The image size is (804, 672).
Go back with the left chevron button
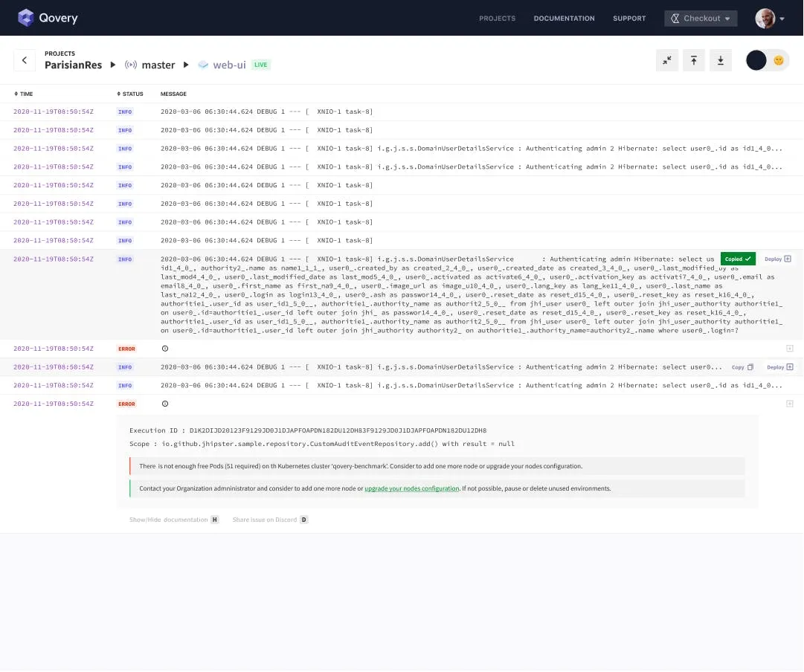point(25,60)
